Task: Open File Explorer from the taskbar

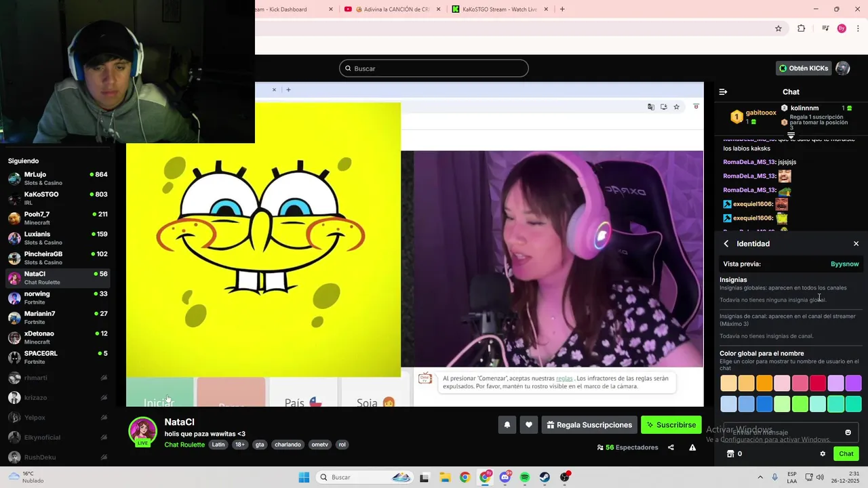Action: pyautogui.click(x=444, y=477)
